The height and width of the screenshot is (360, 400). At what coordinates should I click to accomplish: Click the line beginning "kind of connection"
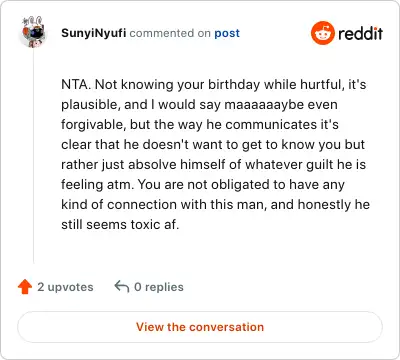coord(216,205)
